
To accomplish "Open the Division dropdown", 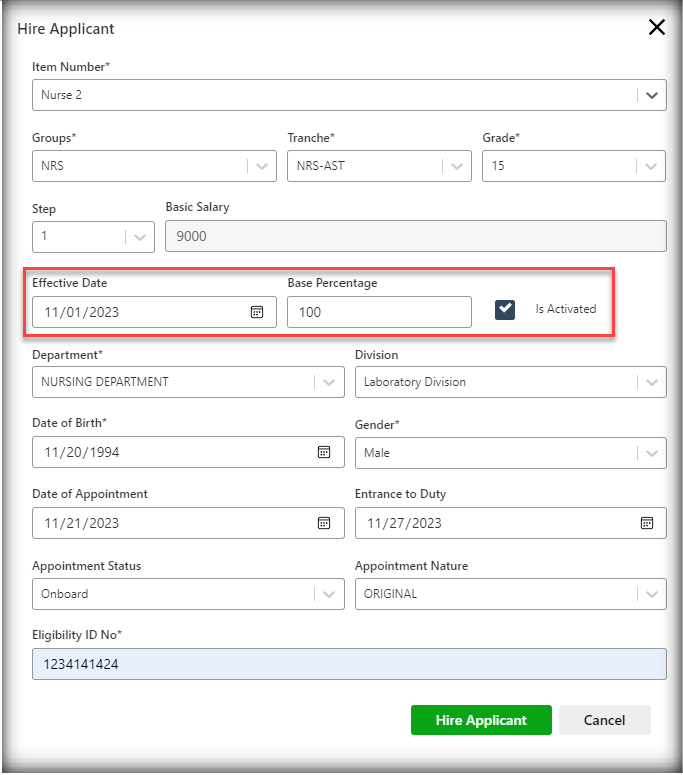I will point(651,382).
